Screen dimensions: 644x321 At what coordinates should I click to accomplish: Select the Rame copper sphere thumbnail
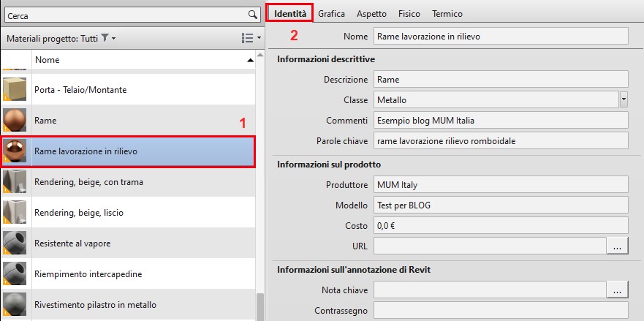point(15,120)
